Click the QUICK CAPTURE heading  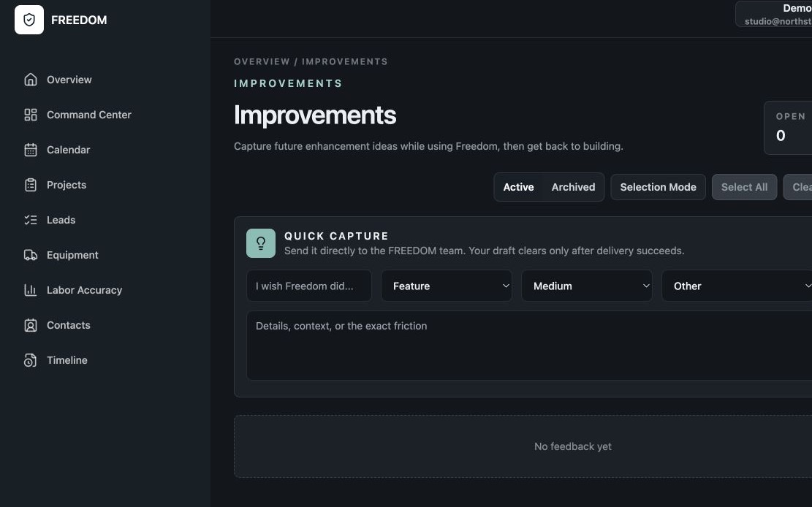point(337,236)
